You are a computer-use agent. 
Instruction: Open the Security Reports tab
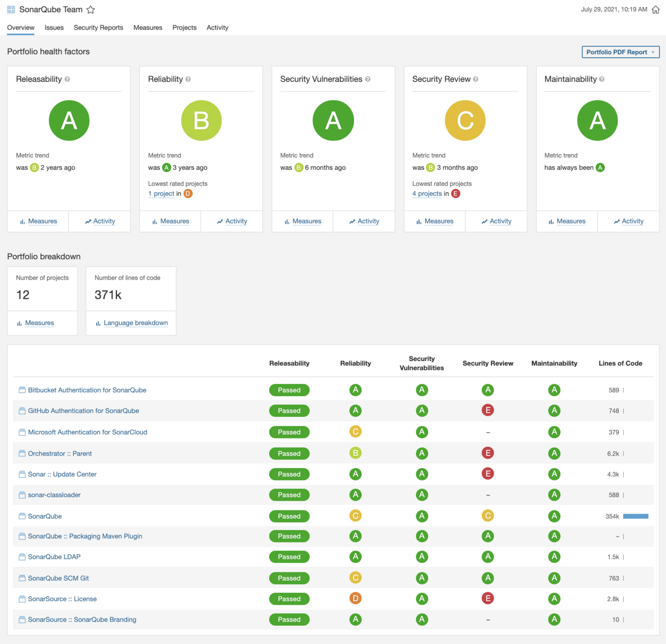98,28
